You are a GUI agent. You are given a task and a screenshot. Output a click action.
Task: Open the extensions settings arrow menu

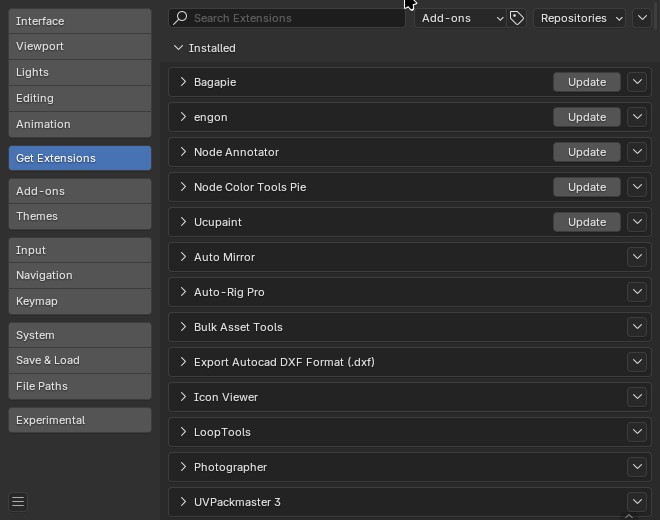tap(642, 18)
